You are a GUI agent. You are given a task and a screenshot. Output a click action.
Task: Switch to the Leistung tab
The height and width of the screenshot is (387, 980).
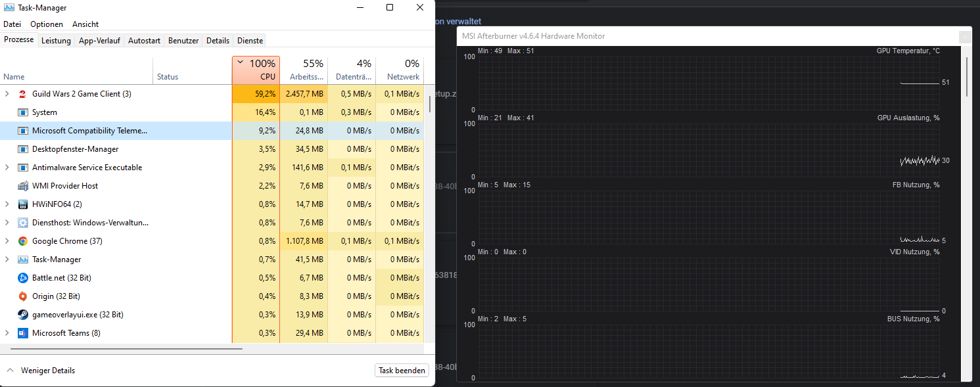point(56,41)
